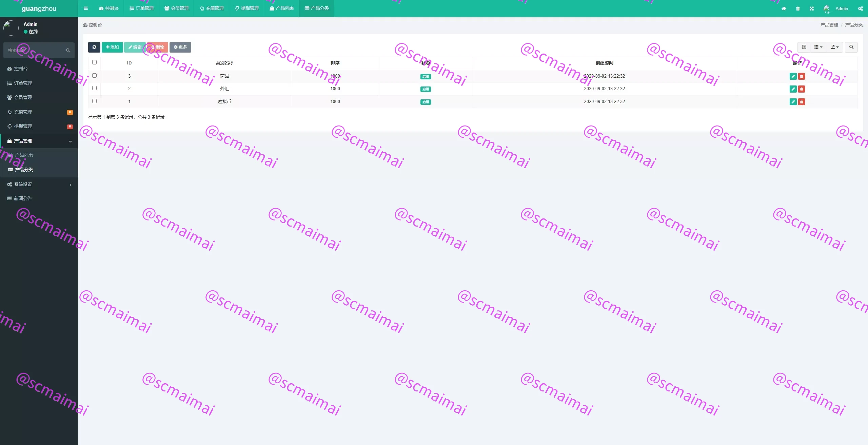Viewport: 868px width, 445px height.
Task: Open the settings cogs icon at top right
Action: (x=861, y=8)
